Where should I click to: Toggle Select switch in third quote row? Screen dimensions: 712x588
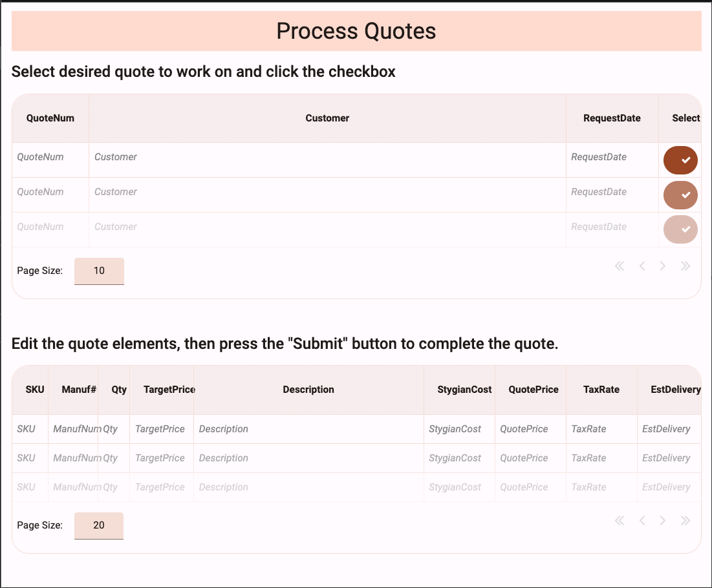pyautogui.click(x=680, y=230)
